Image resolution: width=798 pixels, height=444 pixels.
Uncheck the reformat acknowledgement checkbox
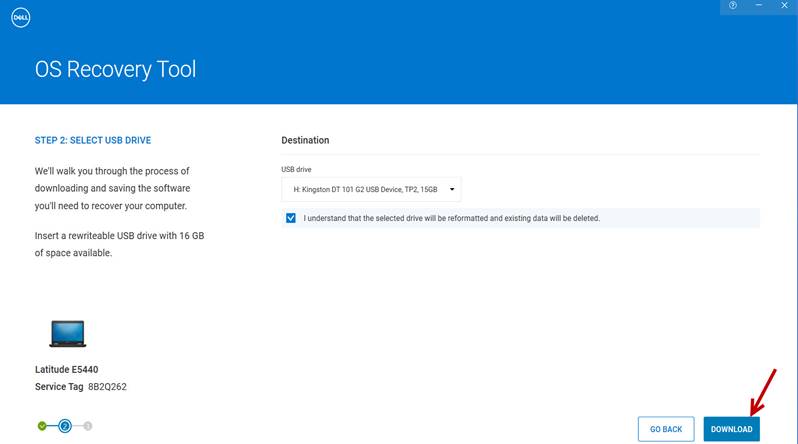[291, 218]
